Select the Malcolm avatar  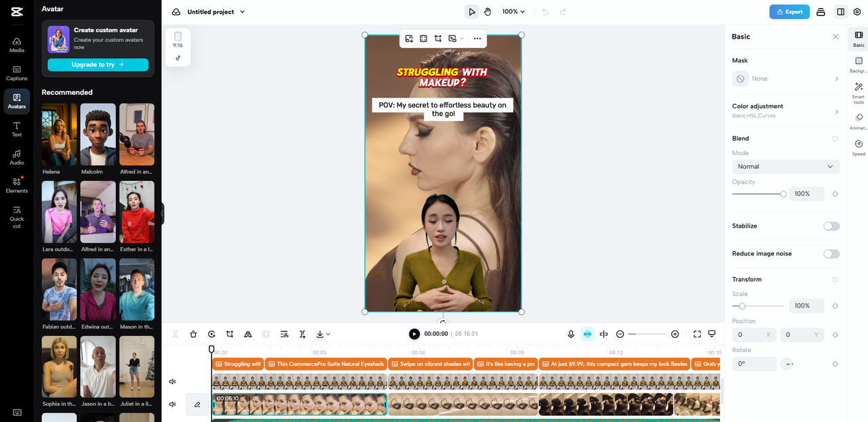98,134
